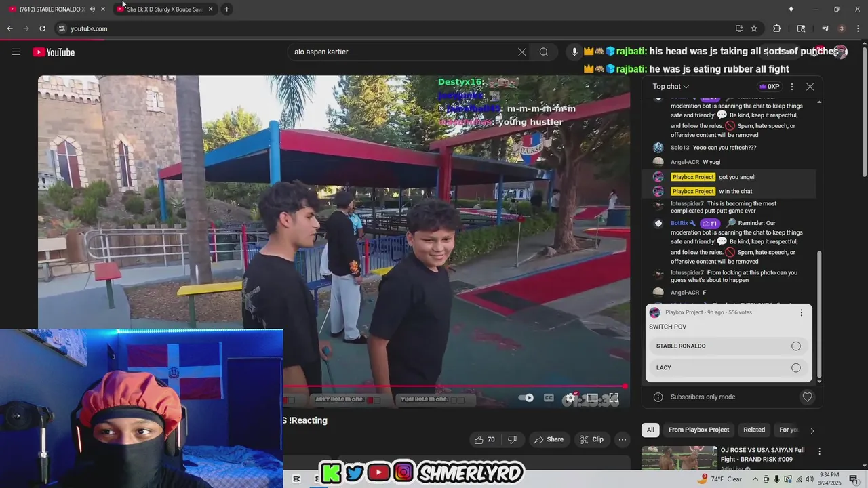Viewport: 868px width, 488px height.
Task: Show more filter chips with arrow
Action: tap(812, 430)
